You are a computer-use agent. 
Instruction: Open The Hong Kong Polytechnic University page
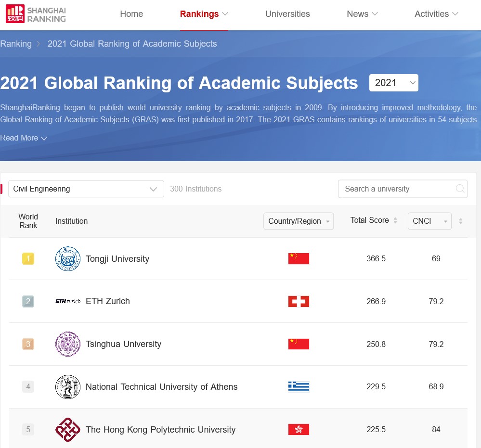tap(160, 430)
